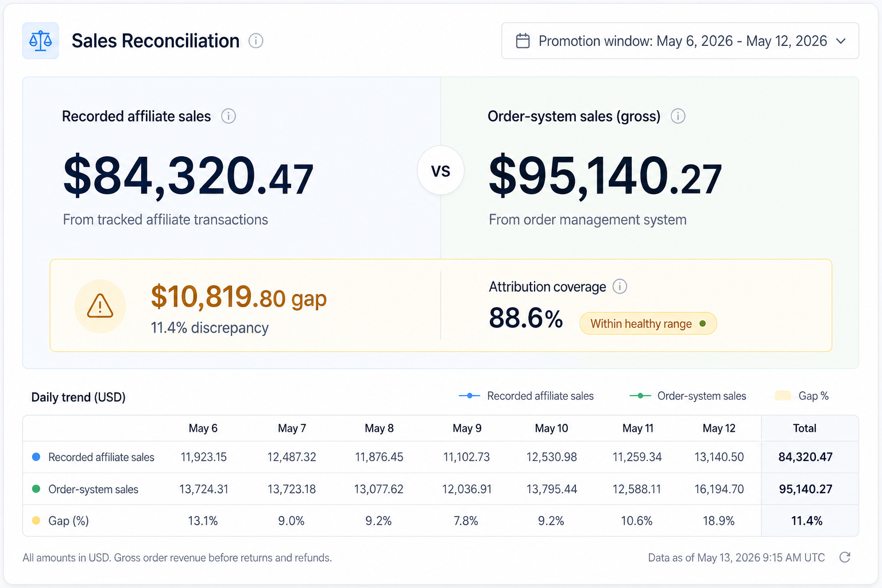Click the $84,320.47 recorded affiliate sales figure

coord(188,176)
